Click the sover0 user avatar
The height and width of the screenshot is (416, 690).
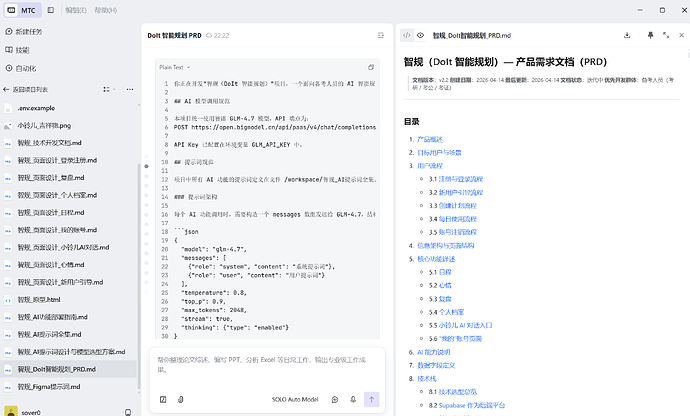tap(11, 412)
